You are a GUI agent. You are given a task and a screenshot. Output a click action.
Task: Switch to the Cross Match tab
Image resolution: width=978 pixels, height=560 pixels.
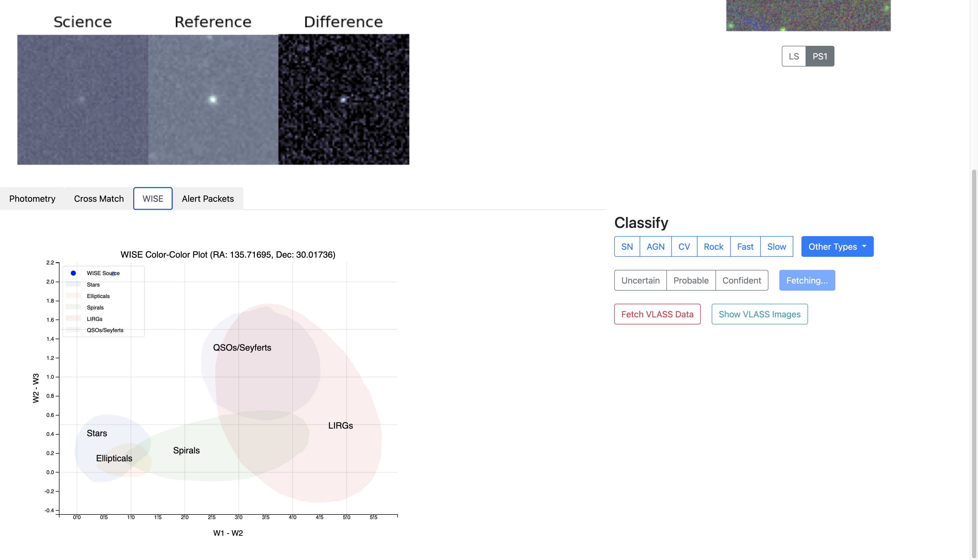99,198
